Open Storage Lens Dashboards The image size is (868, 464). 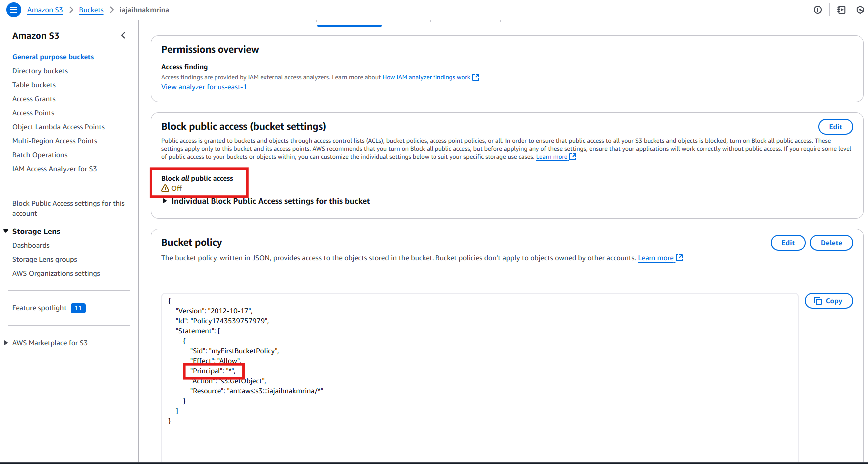click(x=31, y=245)
